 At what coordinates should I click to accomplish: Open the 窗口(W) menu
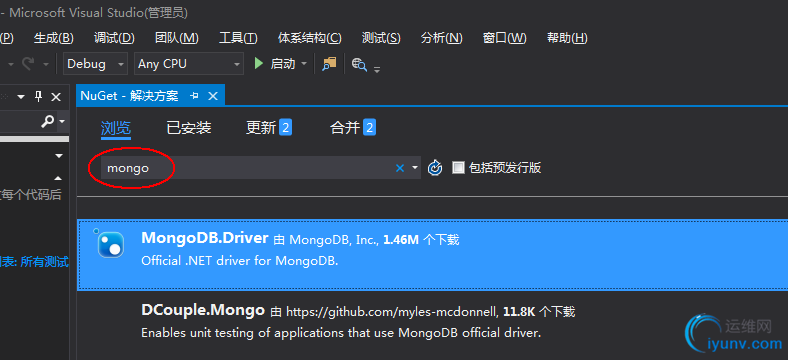505,38
